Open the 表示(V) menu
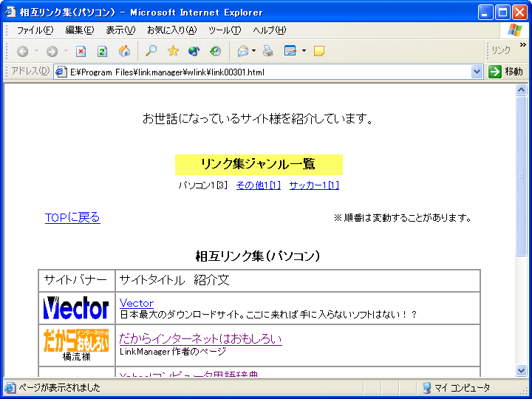532x399 pixels. point(120,30)
